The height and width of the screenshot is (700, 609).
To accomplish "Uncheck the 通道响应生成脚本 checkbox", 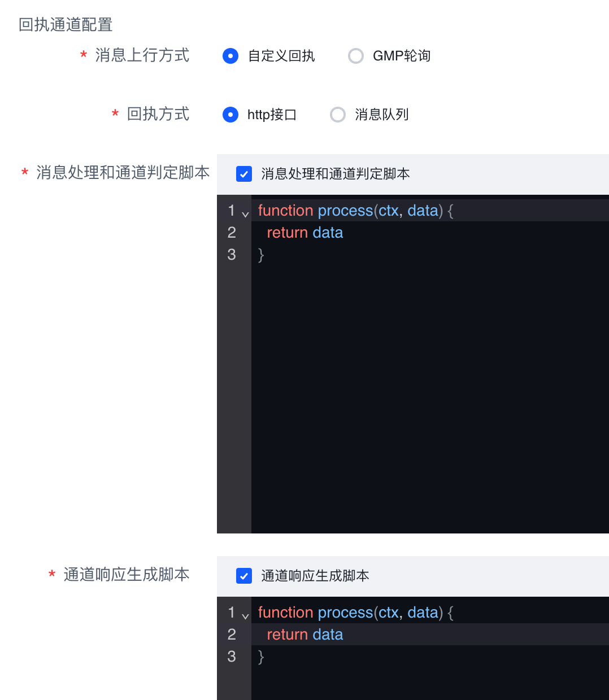I will click(244, 576).
